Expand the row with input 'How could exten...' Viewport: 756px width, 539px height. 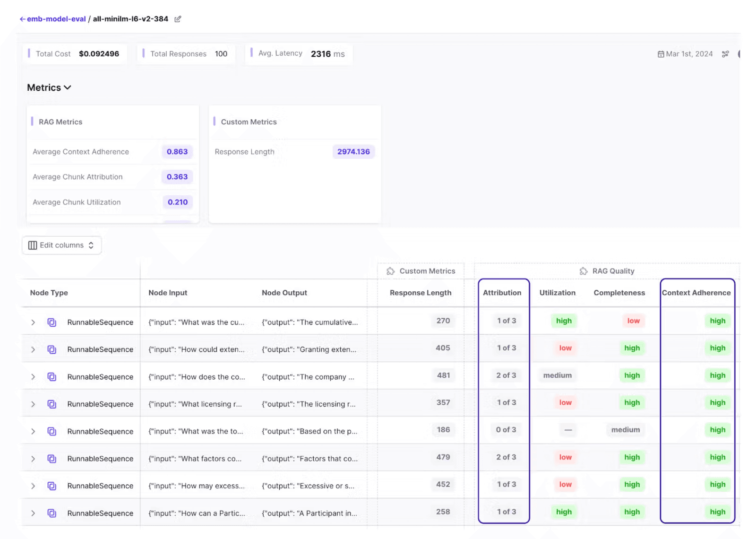(33, 349)
